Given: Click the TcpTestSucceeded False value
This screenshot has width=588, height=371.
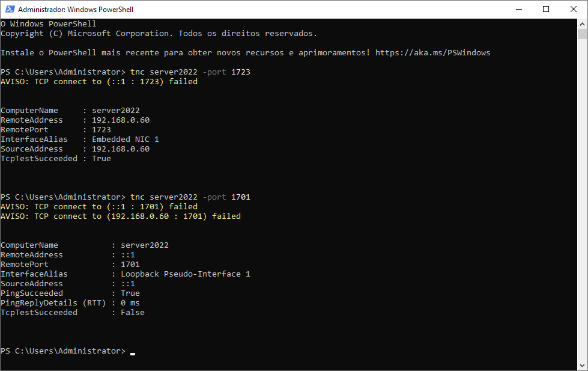Looking at the screenshot, I should click(x=133, y=313).
